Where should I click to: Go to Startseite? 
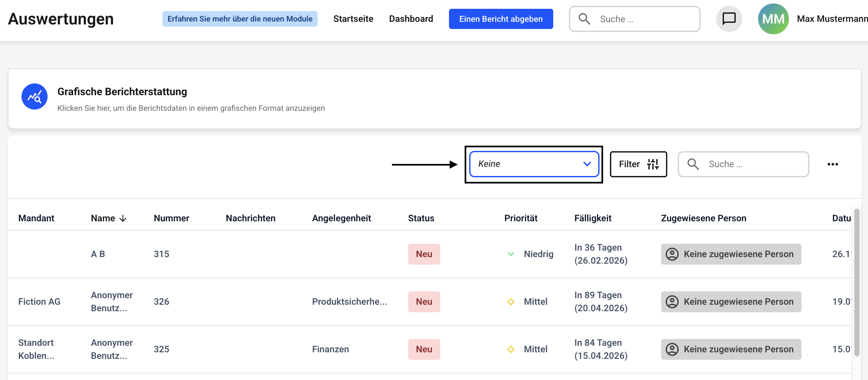(353, 19)
